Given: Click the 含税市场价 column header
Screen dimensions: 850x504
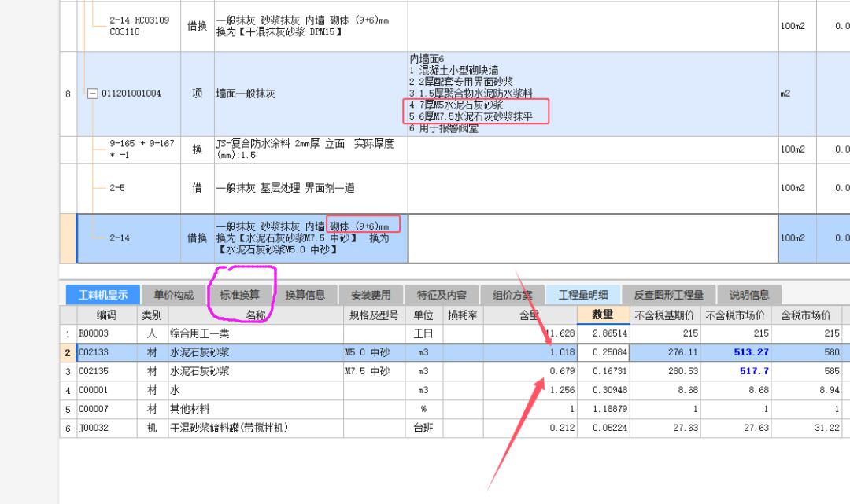Looking at the screenshot, I should click(x=806, y=315).
